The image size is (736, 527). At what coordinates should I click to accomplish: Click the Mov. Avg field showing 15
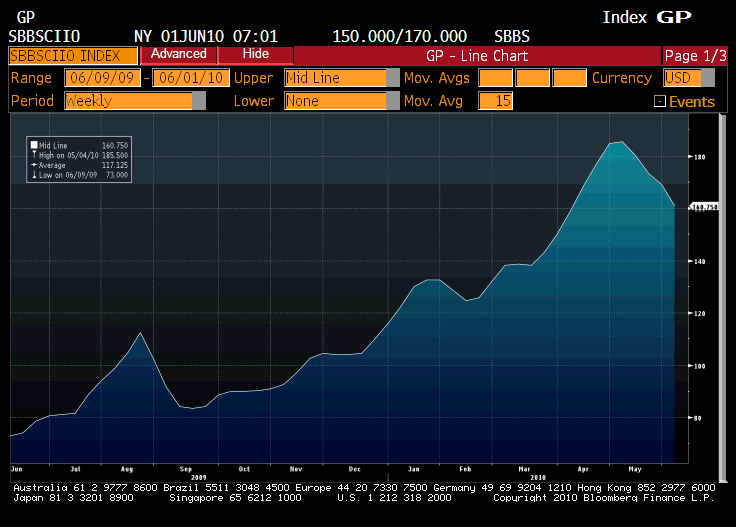coord(495,101)
